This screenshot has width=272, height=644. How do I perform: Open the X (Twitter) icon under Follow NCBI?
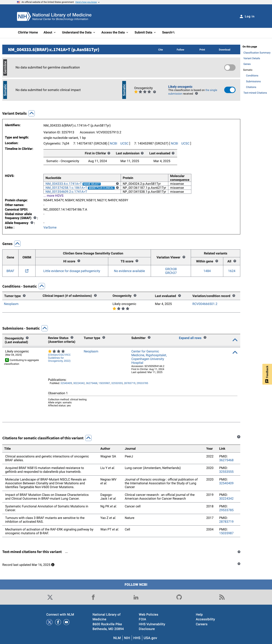50,597
